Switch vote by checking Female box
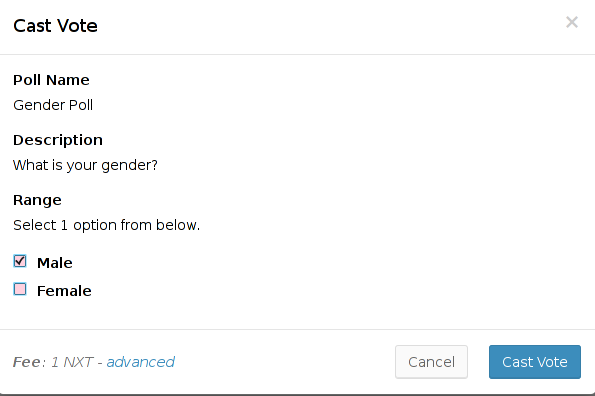The height and width of the screenshot is (396, 595). click(20, 289)
